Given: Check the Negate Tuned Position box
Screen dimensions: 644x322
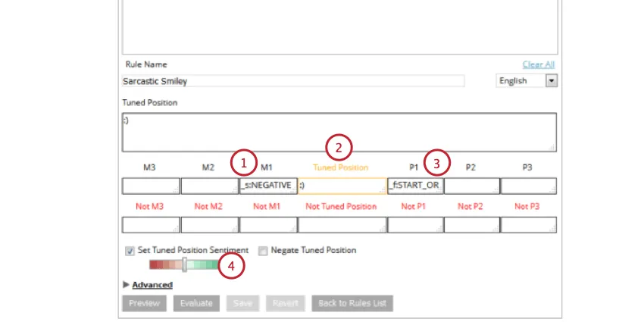Looking at the screenshot, I should coord(263,251).
